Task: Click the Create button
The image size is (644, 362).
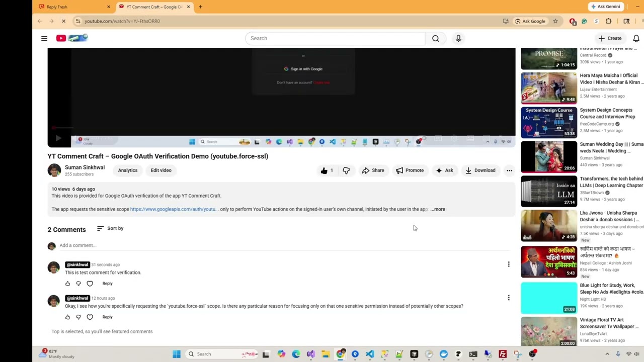Action: (x=610, y=38)
